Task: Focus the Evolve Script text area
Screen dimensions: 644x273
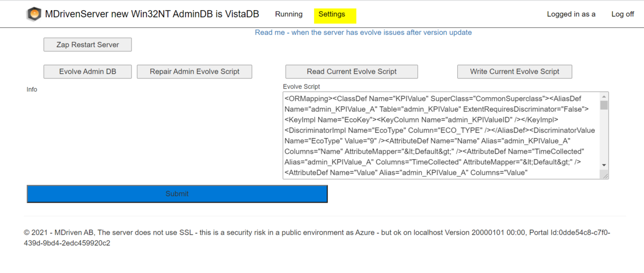Action: (x=441, y=135)
